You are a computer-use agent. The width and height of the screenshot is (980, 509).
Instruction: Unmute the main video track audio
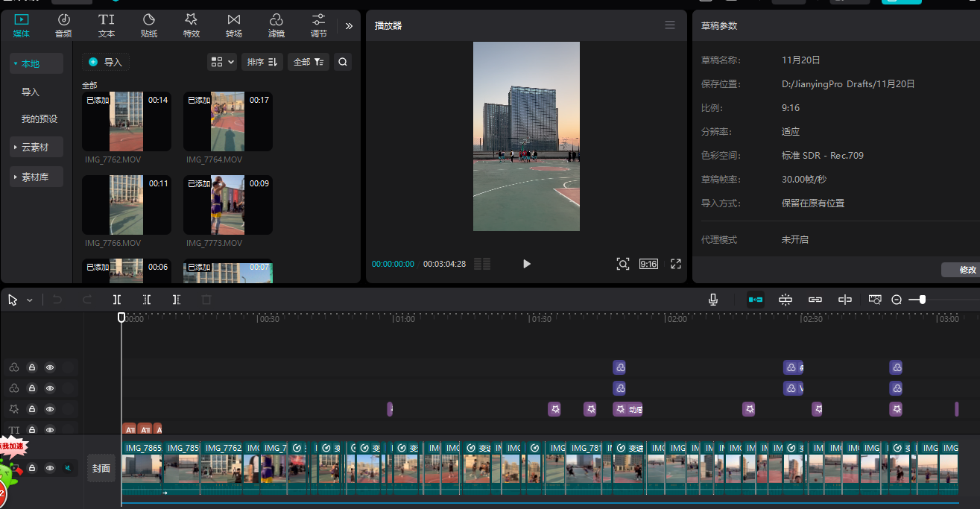tap(68, 468)
